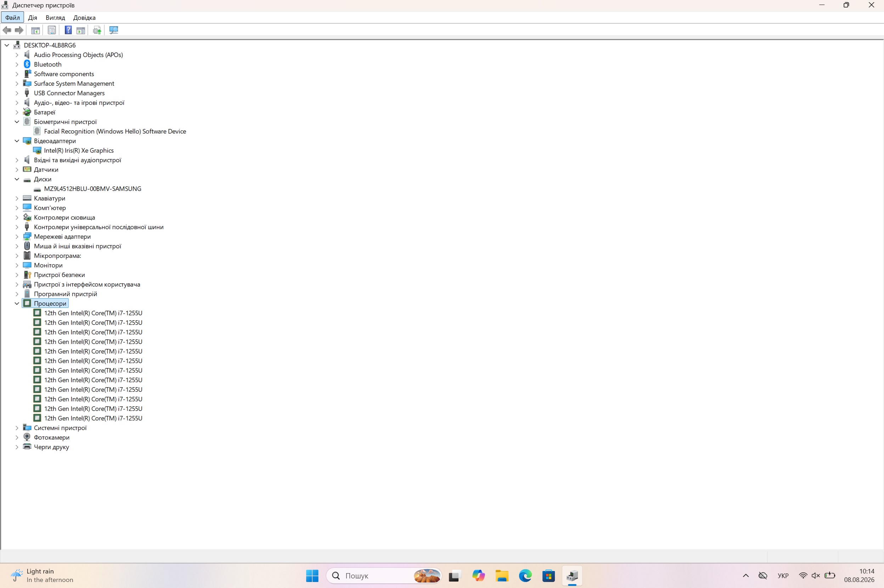
Task: Select Вхідні та вихідні аудіопристрої label
Action: point(78,160)
